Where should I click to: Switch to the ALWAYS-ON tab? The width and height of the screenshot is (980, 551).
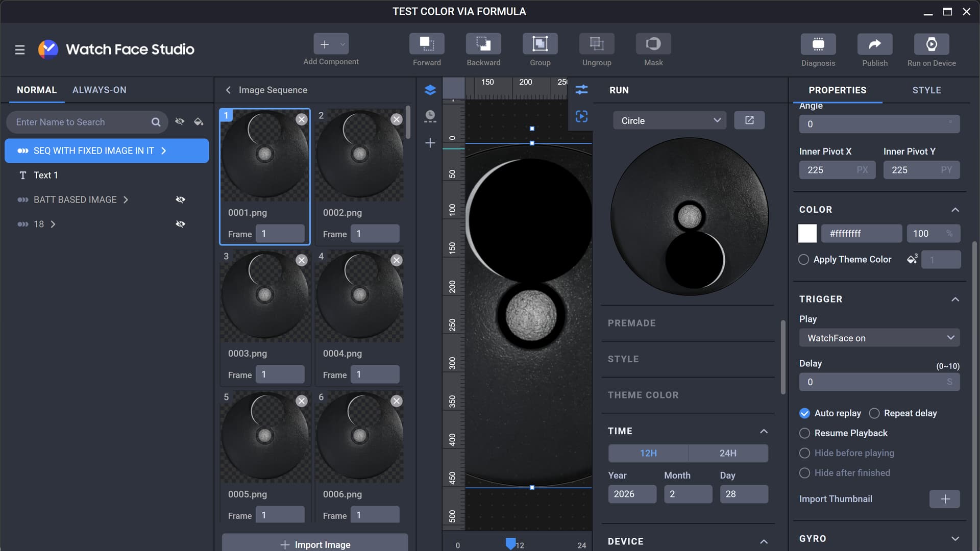(x=99, y=90)
